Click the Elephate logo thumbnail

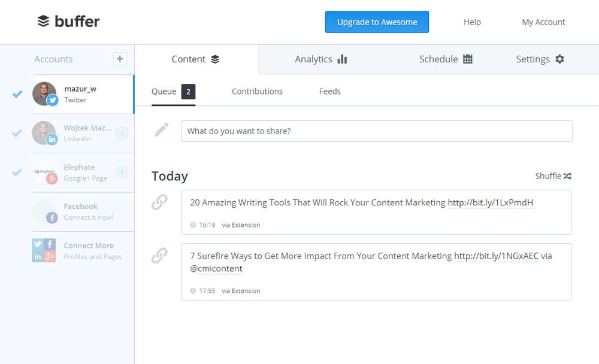(44, 172)
